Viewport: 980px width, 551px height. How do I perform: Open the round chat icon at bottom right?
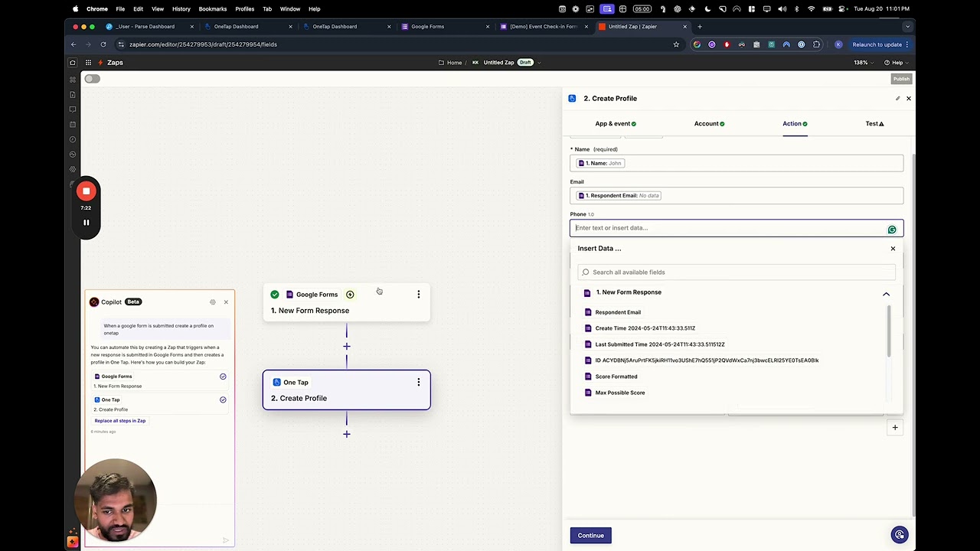pos(900,535)
